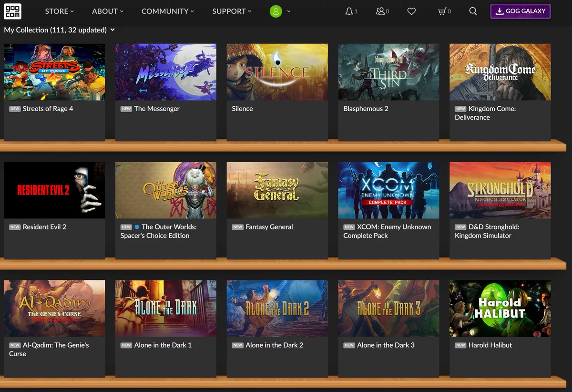The width and height of the screenshot is (572, 392).
Task: Click the Silence title text
Action: [242, 109]
